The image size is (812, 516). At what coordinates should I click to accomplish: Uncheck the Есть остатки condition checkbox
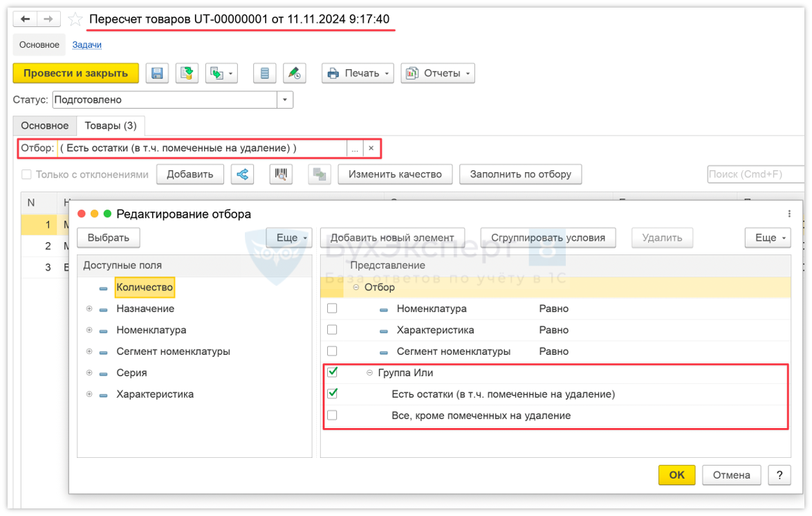[332, 394]
